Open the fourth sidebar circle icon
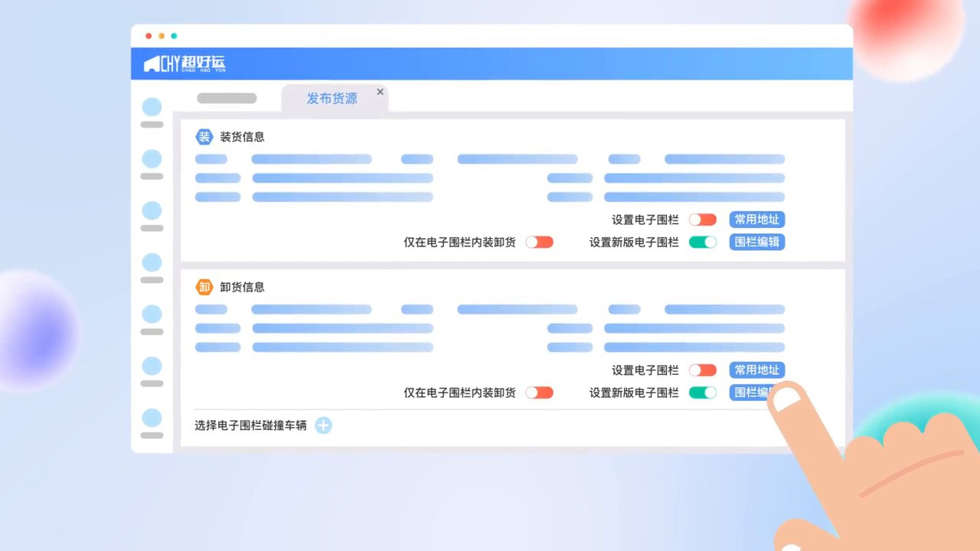The width and height of the screenshot is (980, 551). click(152, 262)
